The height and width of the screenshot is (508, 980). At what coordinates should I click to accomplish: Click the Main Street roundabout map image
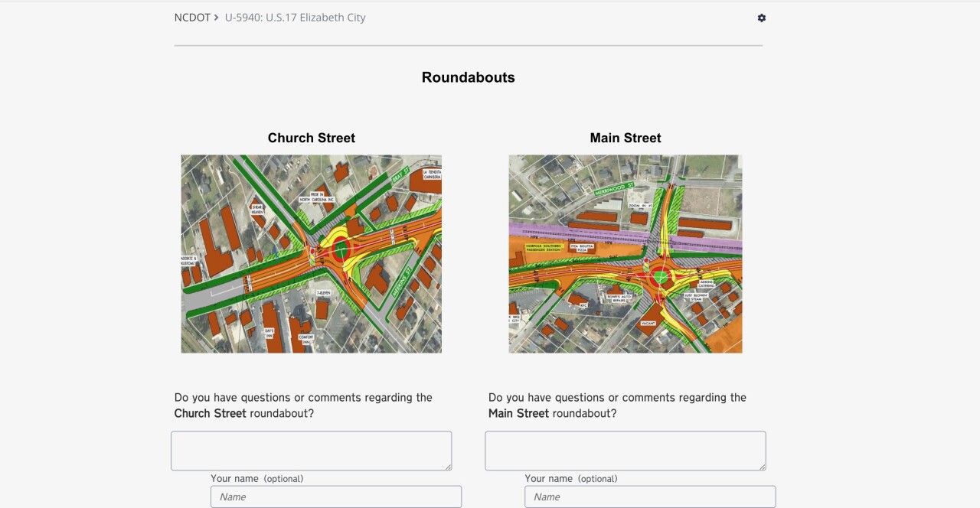626,253
